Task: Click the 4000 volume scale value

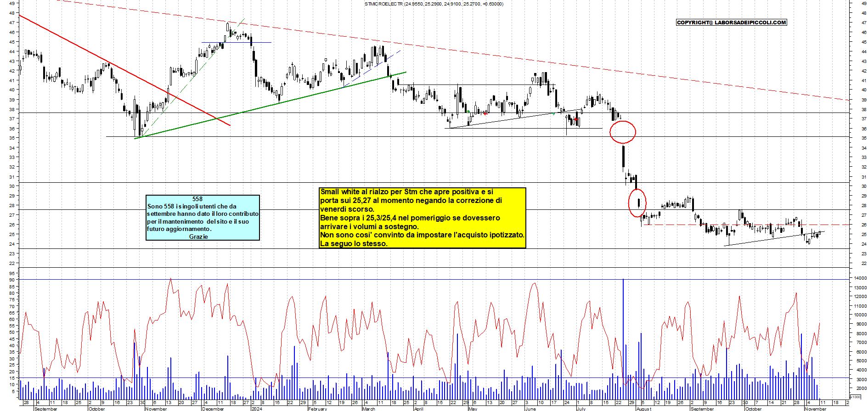Action: point(861,371)
